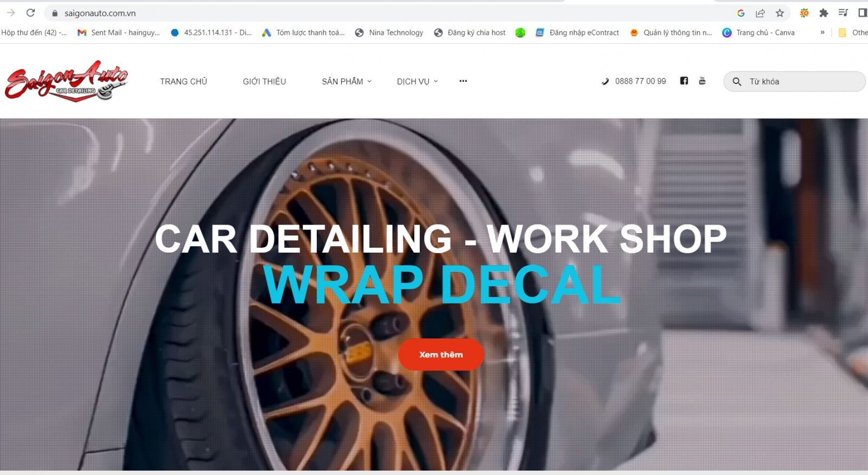Open the GIỚI THIỆU menu item
The height and width of the screenshot is (475, 868).
click(264, 81)
